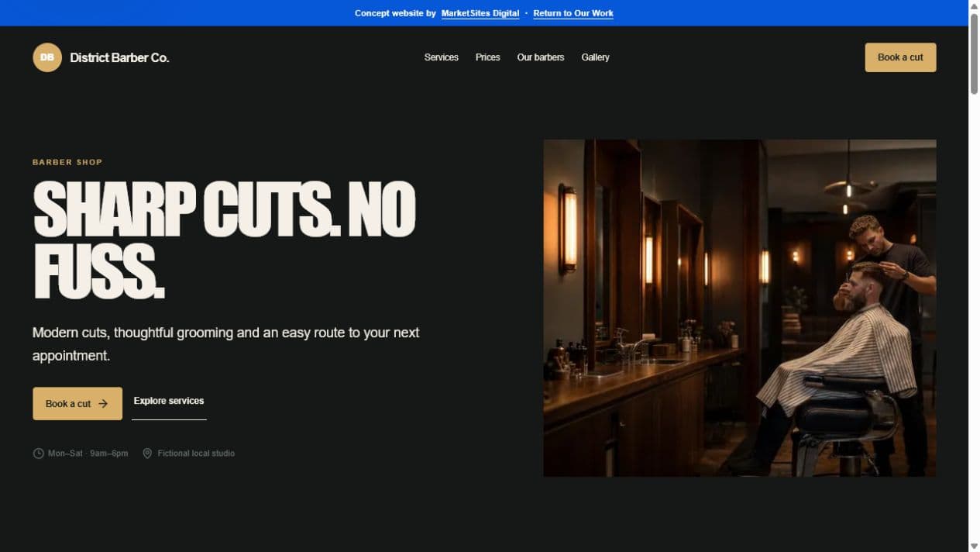This screenshot has height=552, width=980.
Task: Click the arrow icon in the hero Book a cut button
Action: click(103, 404)
